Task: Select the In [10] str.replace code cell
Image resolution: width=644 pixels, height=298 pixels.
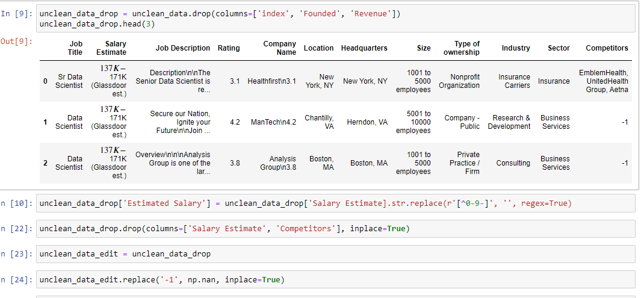Action: click(x=335, y=203)
